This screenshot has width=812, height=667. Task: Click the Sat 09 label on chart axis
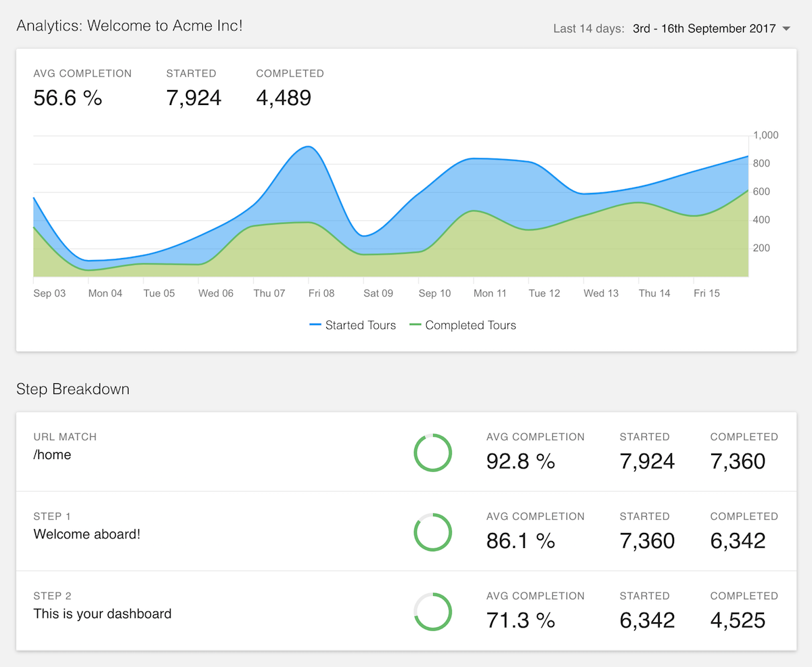coord(378,293)
